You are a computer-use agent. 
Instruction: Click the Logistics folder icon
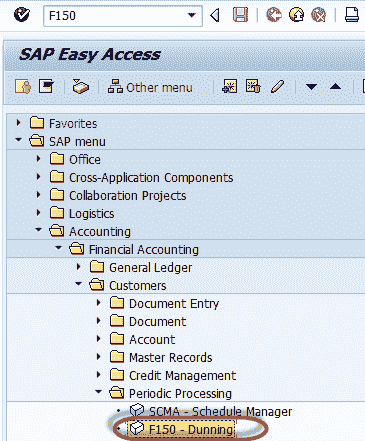coord(57,213)
